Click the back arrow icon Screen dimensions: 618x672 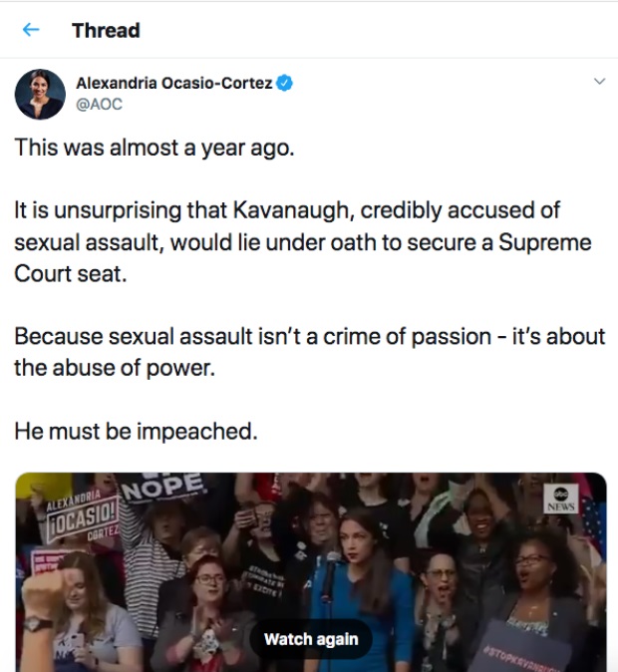click(x=31, y=30)
